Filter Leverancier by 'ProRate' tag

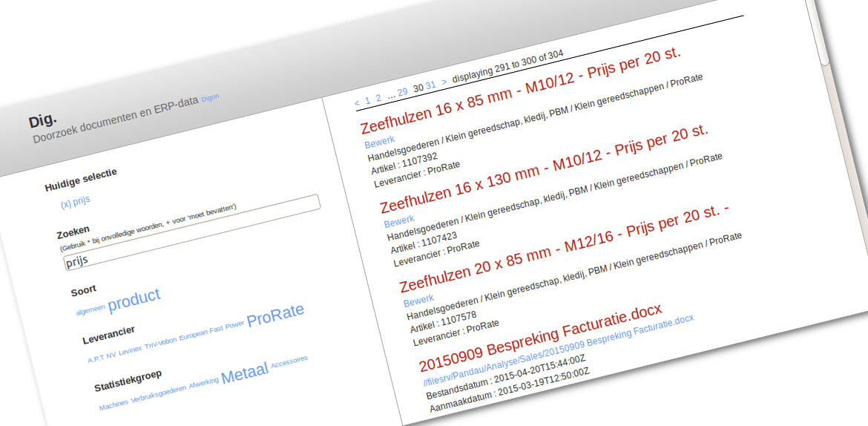276,315
